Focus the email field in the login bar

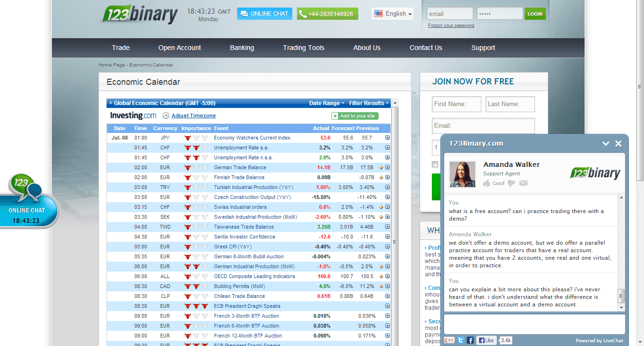click(x=450, y=14)
